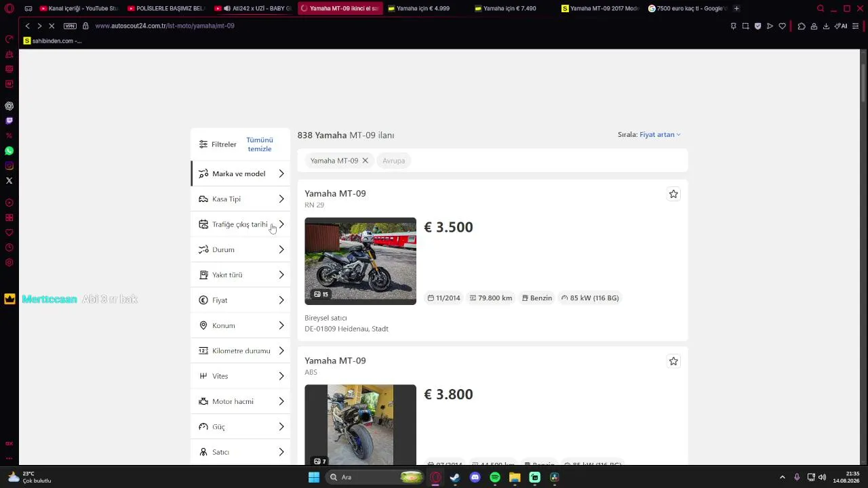868x488 pixels.
Task: Expand the Satıcı filter
Action: 241,452
